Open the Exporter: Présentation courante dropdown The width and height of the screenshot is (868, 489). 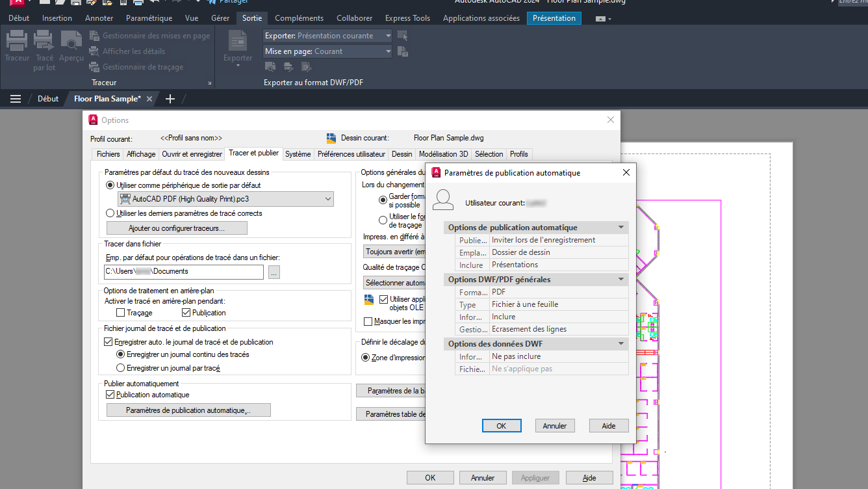327,36
